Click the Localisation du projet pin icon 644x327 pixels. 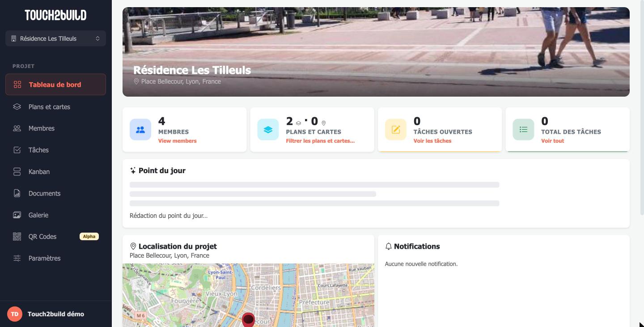point(133,246)
